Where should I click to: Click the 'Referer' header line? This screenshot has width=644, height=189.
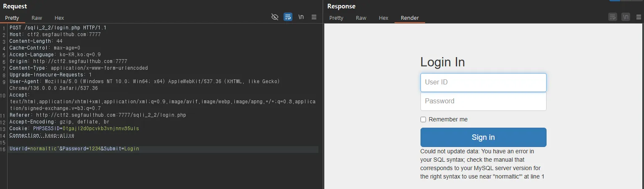click(x=97, y=115)
